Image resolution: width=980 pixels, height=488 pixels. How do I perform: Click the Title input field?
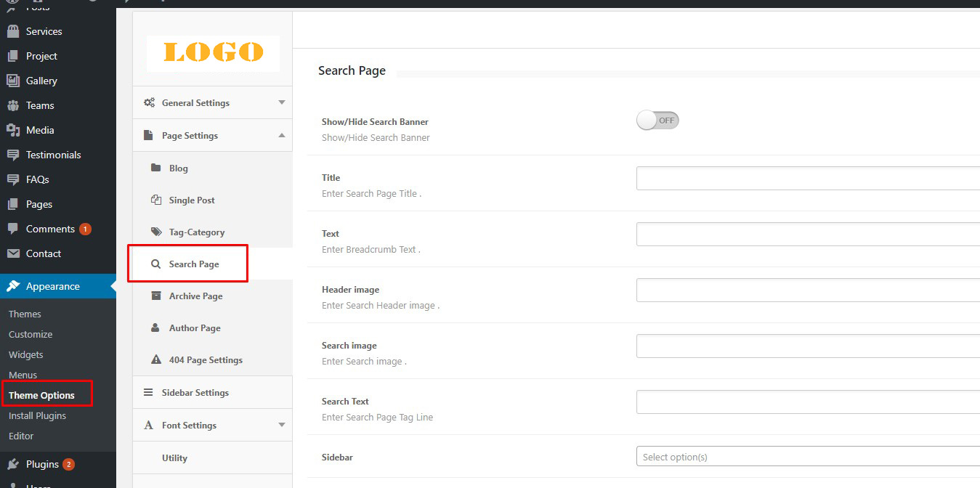808,178
